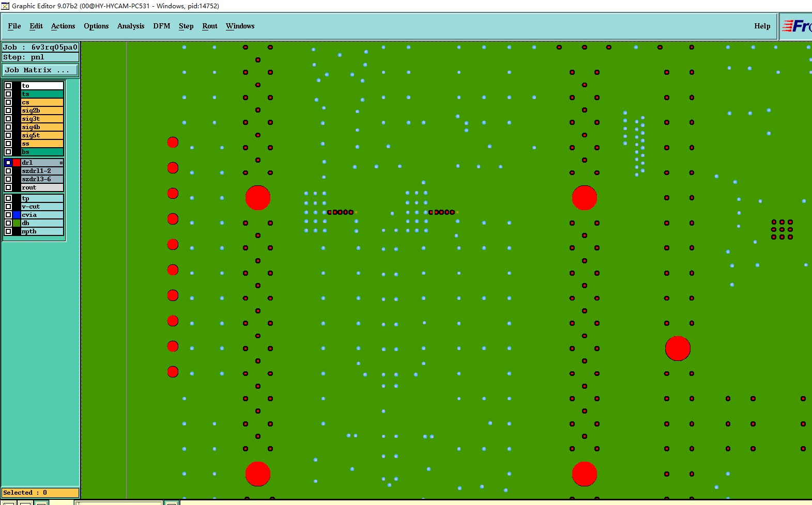Viewport: 812px width, 505px height.
Task: Tick the checkbox beside layer bs
Action: pos(8,152)
